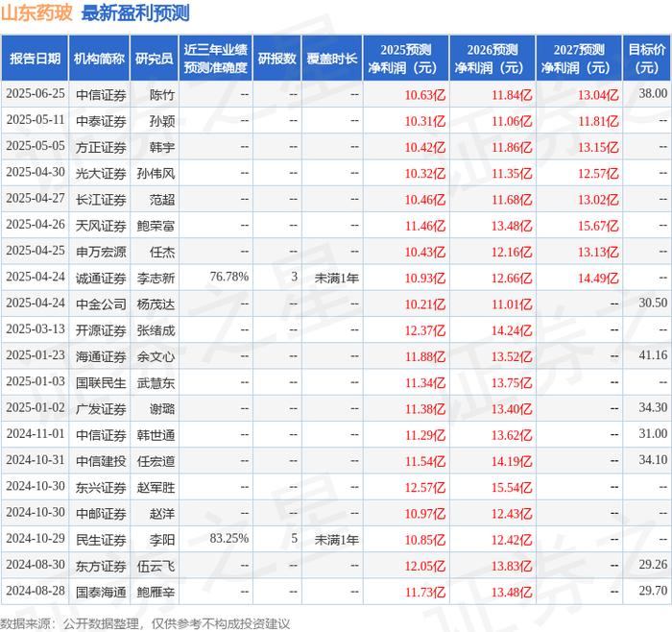Select institution 民生证券
Viewport: 672px width, 632px height.
tap(101, 540)
